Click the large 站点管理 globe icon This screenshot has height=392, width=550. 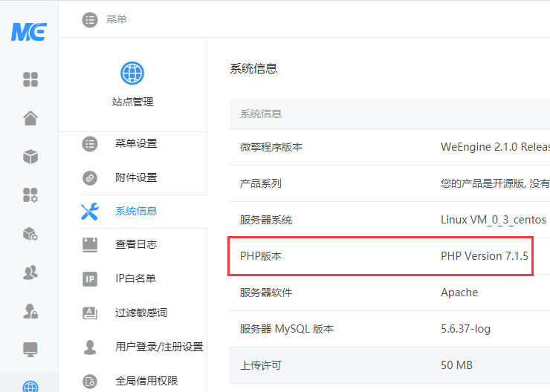tap(132, 73)
